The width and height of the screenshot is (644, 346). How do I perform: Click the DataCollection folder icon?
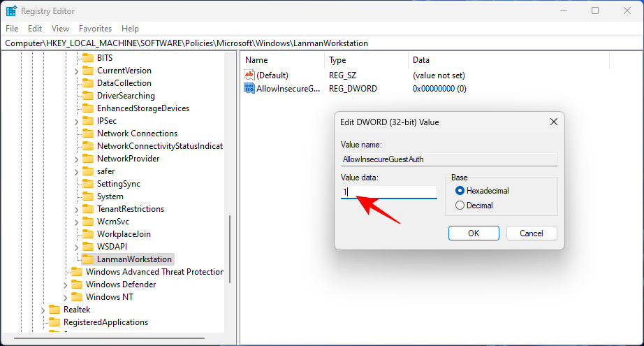pyautogui.click(x=88, y=83)
